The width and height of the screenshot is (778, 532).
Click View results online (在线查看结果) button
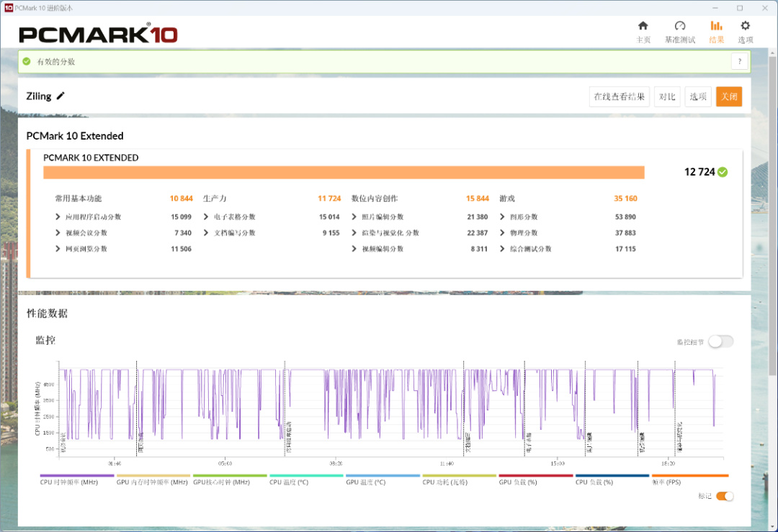pos(620,96)
